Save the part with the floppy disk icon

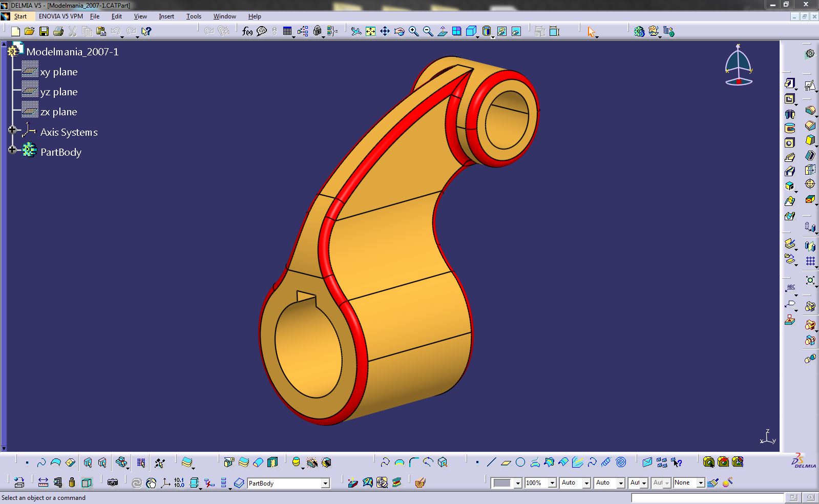(x=44, y=32)
